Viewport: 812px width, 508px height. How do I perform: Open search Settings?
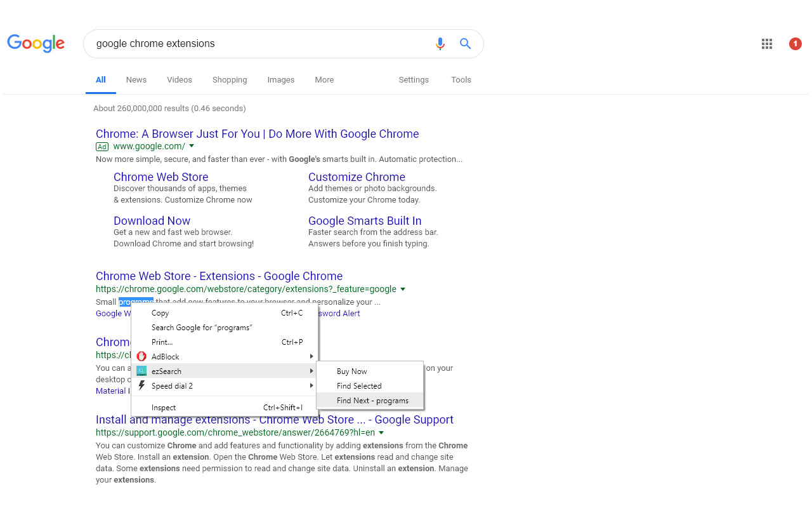414,80
